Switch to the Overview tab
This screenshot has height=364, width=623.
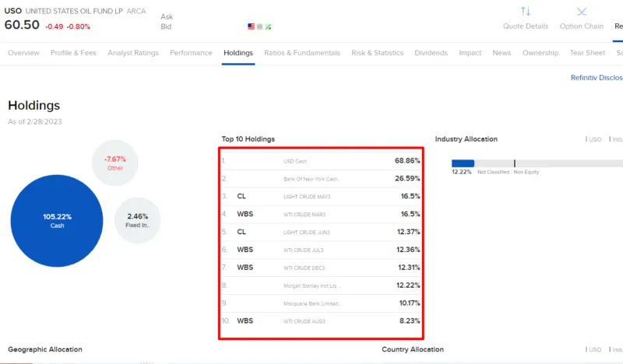pos(23,53)
